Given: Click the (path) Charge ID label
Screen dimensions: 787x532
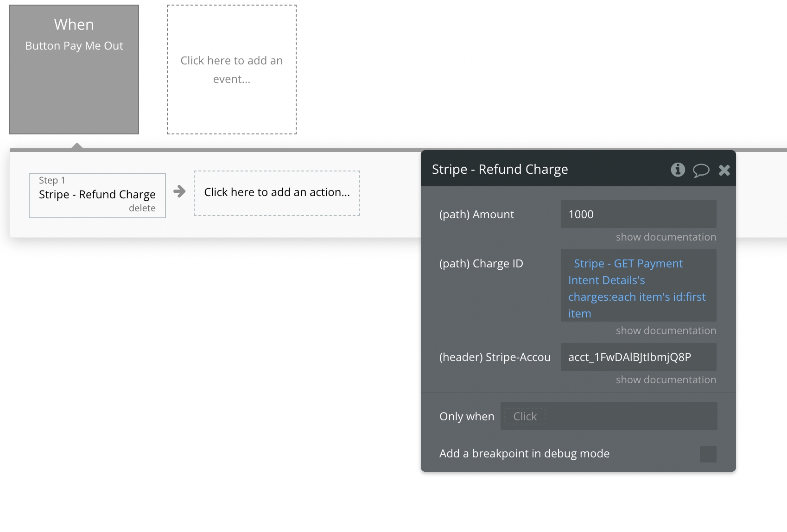Looking at the screenshot, I should point(481,264).
